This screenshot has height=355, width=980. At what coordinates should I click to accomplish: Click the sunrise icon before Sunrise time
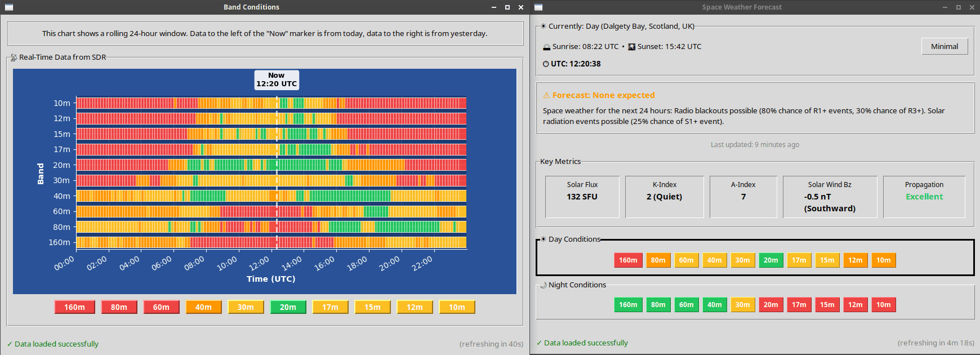click(x=546, y=47)
